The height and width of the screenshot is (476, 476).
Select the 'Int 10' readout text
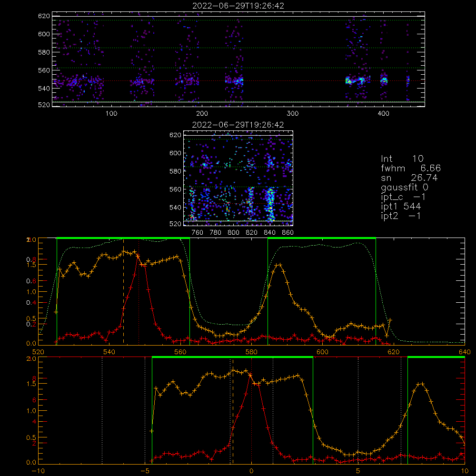pyautogui.click(x=402, y=159)
